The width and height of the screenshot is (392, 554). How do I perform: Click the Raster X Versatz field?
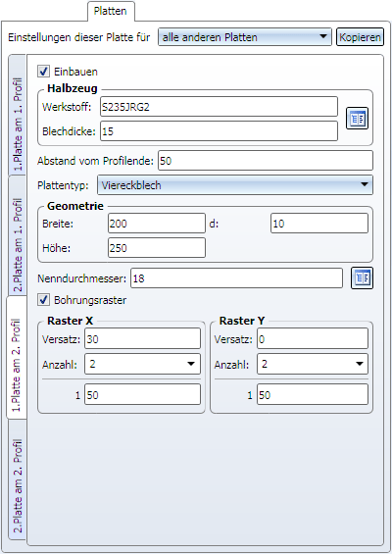pyautogui.click(x=142, y=339)
